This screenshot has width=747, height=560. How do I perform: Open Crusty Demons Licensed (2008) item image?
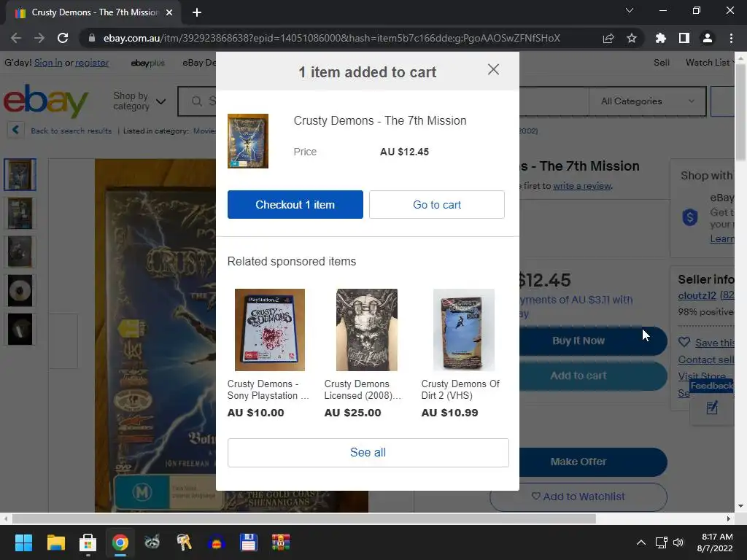click(x=367, y=330)
